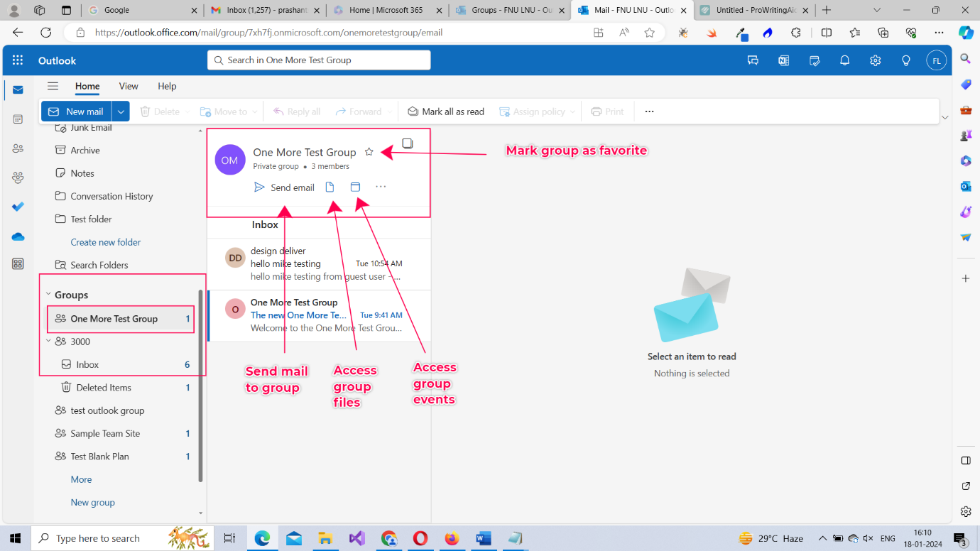The height and width of the screenshot is (551, 980).
Task: Open FL account profile circle
Action: click(937, 60)
